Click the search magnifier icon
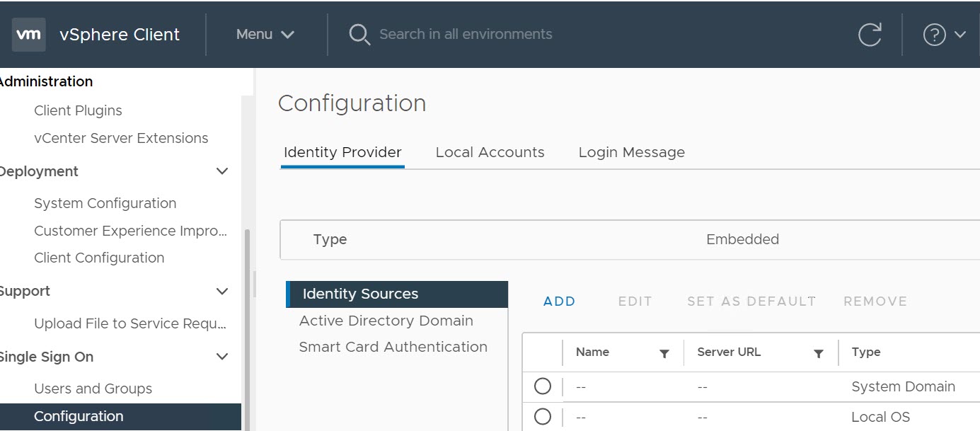The image size is (980, 431). tap(359, 35)
